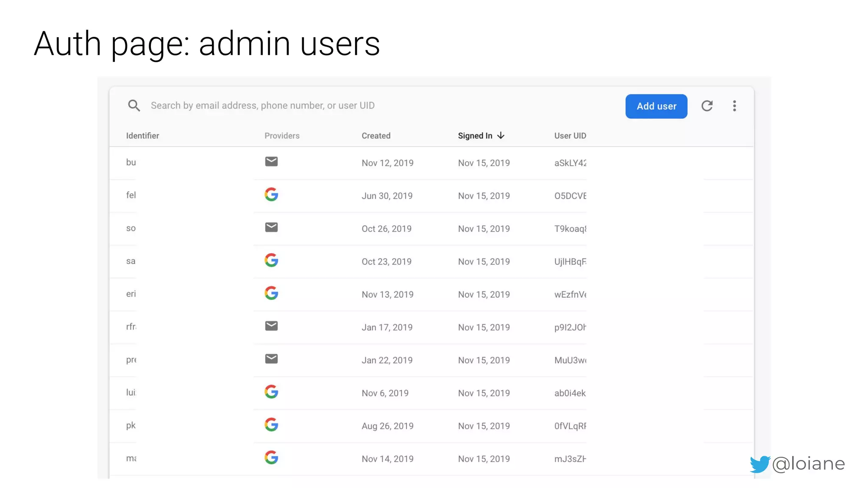The width and height of the screenshot is (868, 488).
Task: Click the User UID column header
Action: 570,136
